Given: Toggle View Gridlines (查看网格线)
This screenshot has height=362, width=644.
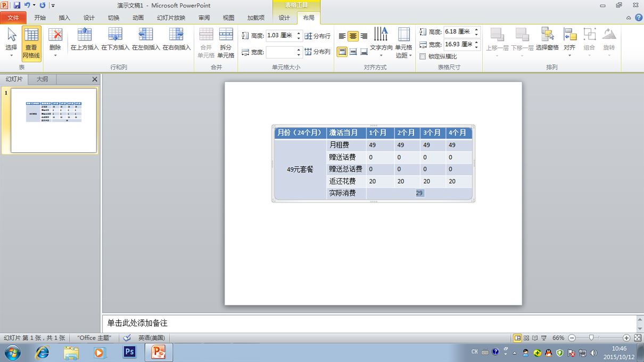Looking at the screenshot, I should coord(31,43).
